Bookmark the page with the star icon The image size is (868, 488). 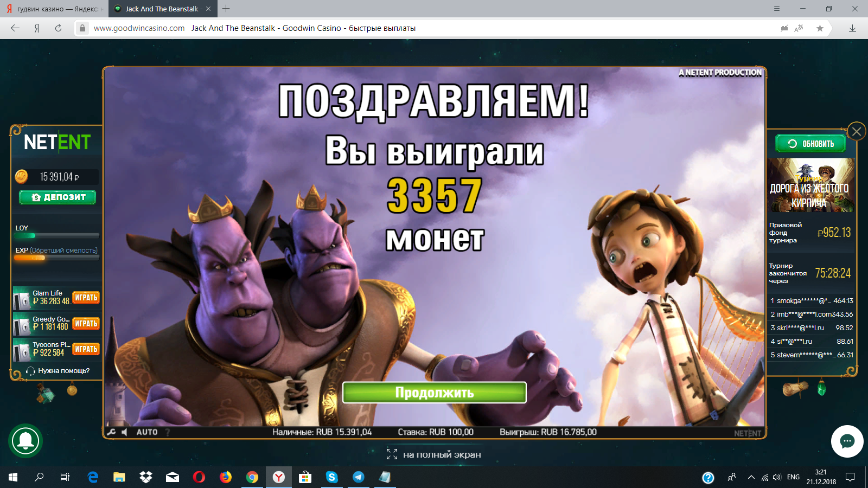point(820,28)
